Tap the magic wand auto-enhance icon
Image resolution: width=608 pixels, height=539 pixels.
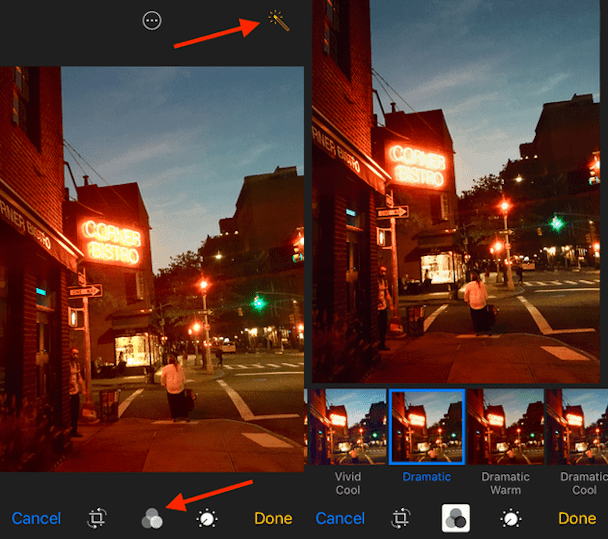[278, 21]
